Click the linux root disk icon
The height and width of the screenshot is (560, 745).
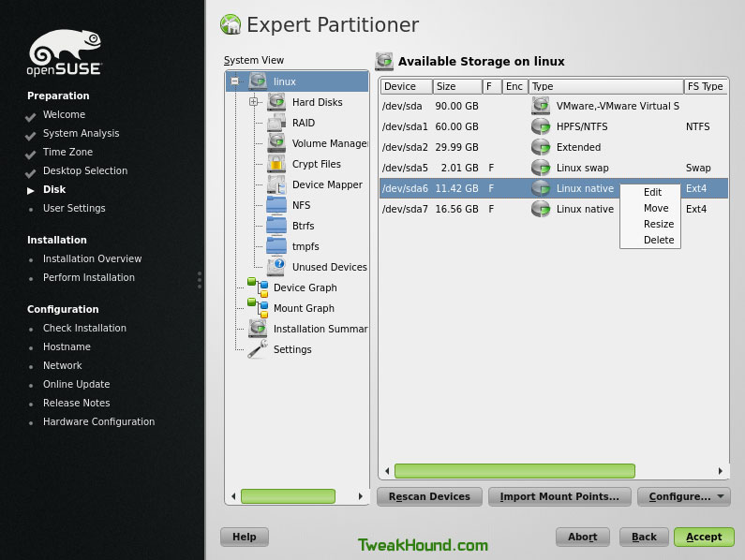point(258,81)
